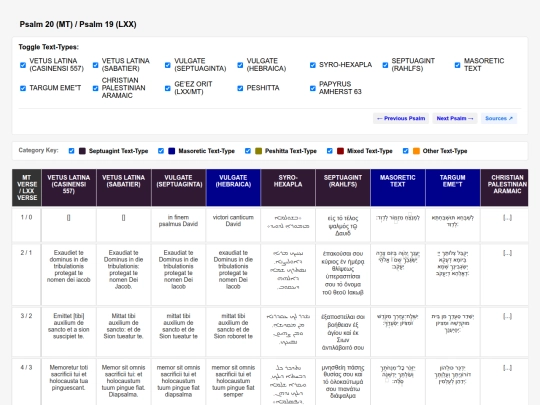Click 'Memoretur toti sacrificii' Casinensi cell
540x405 pixels.
69,382
